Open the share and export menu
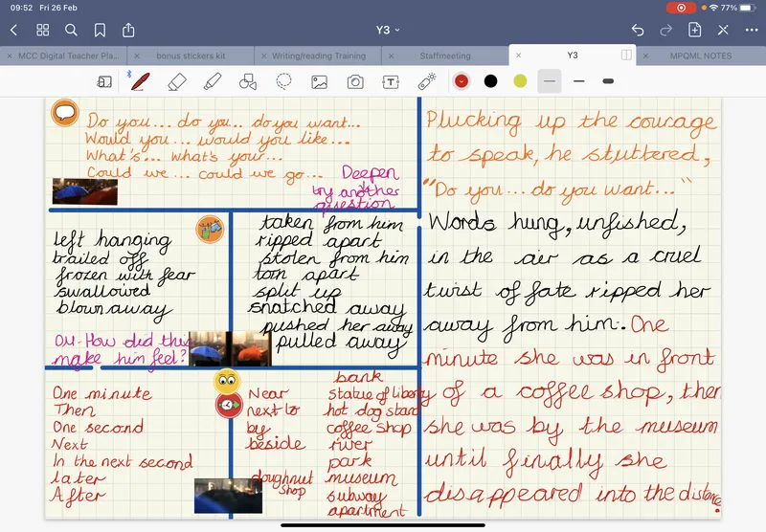 [x=129, y=30]
